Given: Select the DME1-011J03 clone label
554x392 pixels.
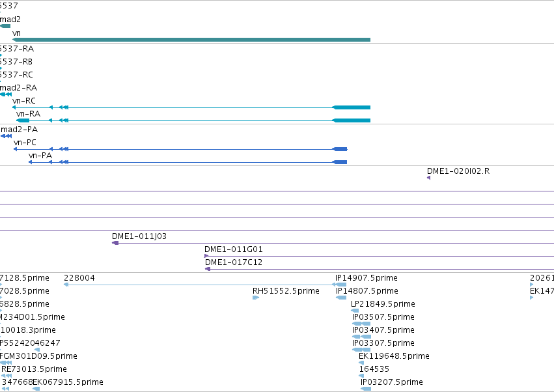Looking at the screenshot, I should [x=139, y=236].
